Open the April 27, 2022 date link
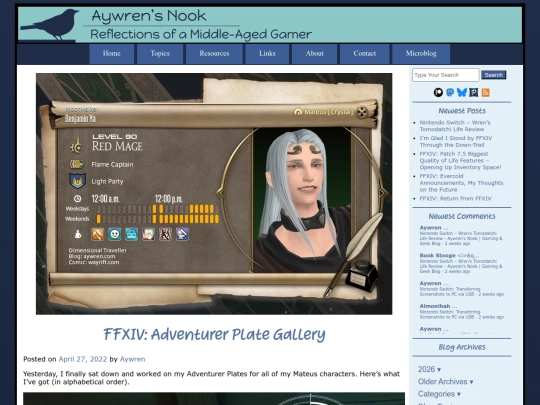Image resolution: width=540 pixels, height=405 pixels. tap(83, 359)
